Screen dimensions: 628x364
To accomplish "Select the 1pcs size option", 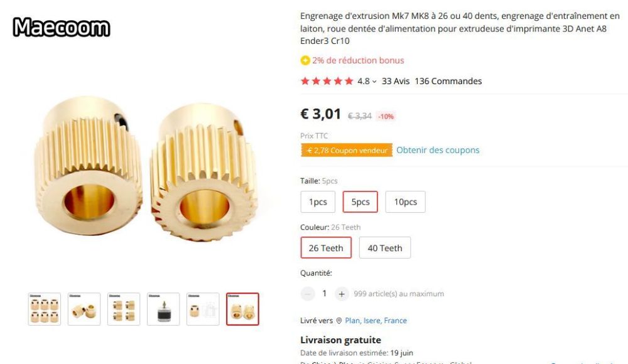I will 318,202.
